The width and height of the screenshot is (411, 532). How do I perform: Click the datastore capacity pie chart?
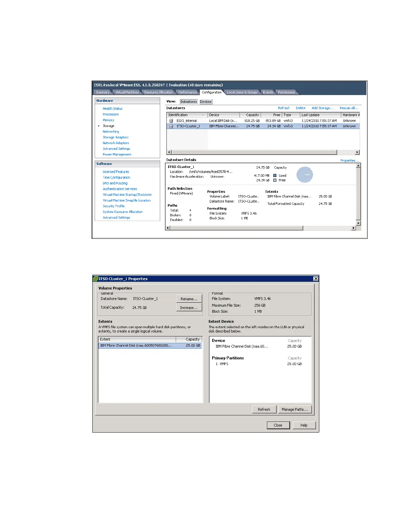point(305,175)
